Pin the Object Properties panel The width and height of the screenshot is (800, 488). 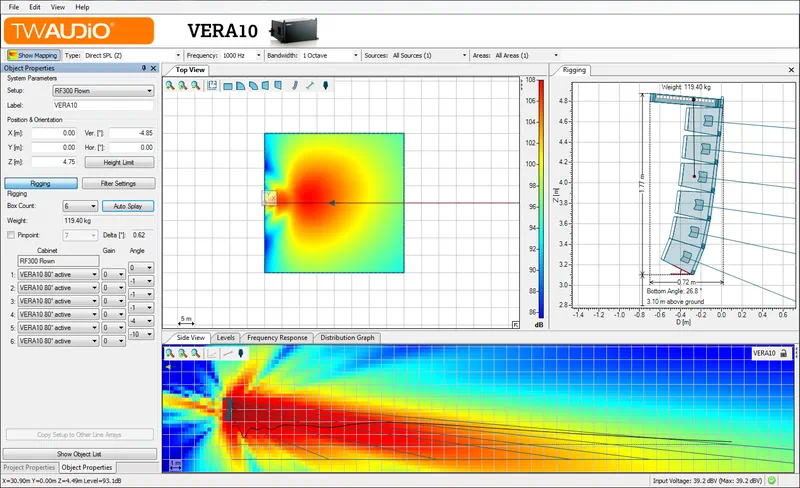coord(144,68)
